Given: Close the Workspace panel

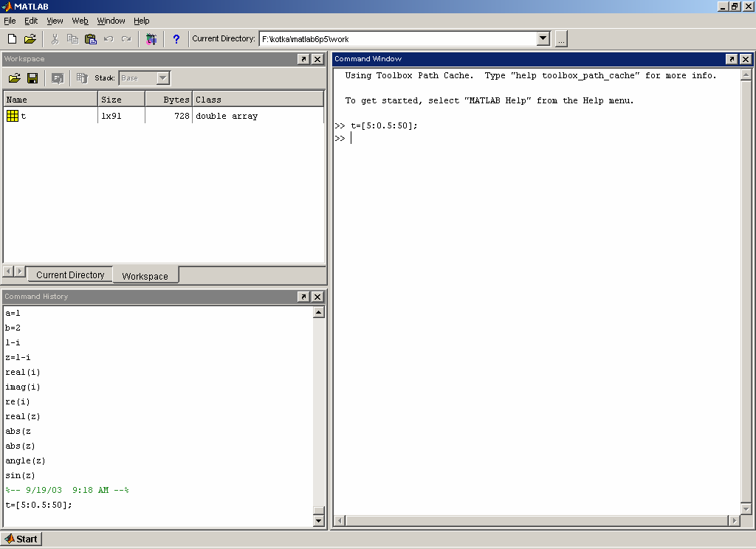Looking at the screenshot, I should [317, 59].
